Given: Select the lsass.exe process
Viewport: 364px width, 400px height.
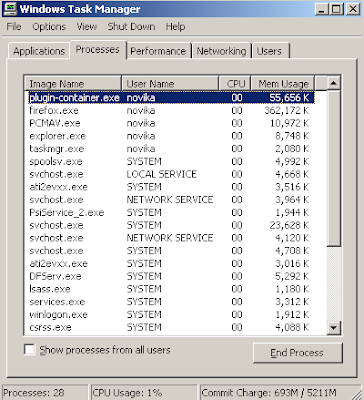Looking at the screenshot, I should click(171, 289).
